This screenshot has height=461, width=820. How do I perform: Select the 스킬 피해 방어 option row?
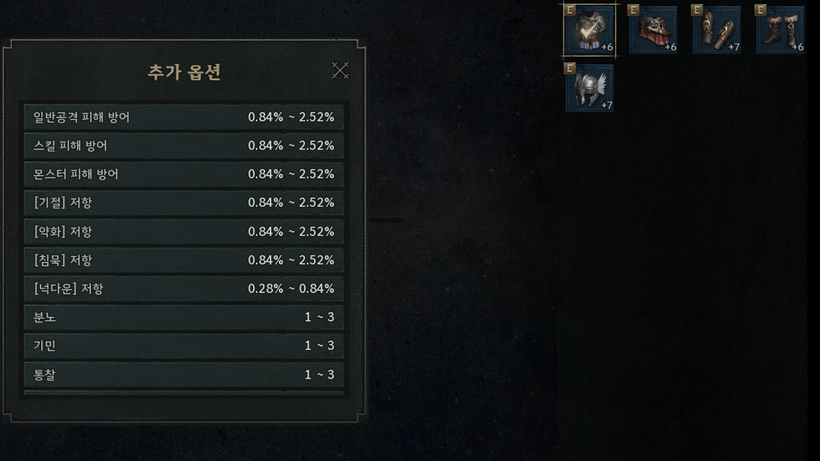tap(184, 145)
